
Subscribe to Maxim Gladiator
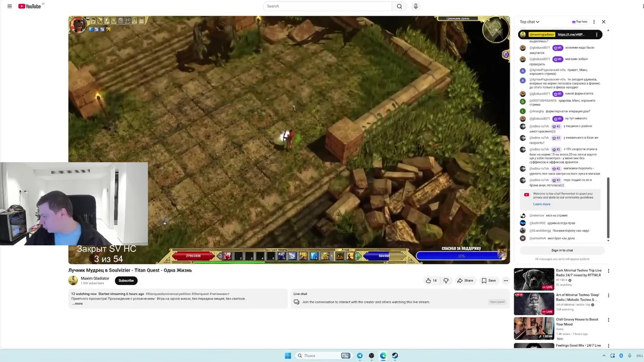[x=126, y=281]
